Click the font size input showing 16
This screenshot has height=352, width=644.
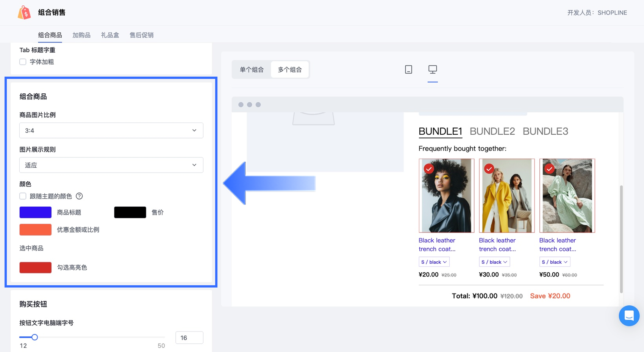[x=189, y=338]
